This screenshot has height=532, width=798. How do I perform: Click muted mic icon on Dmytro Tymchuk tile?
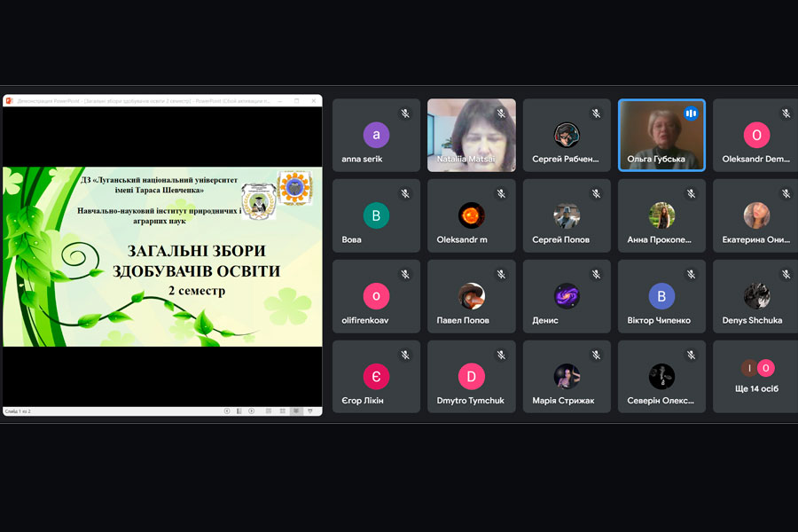click(x=501, y=355)
